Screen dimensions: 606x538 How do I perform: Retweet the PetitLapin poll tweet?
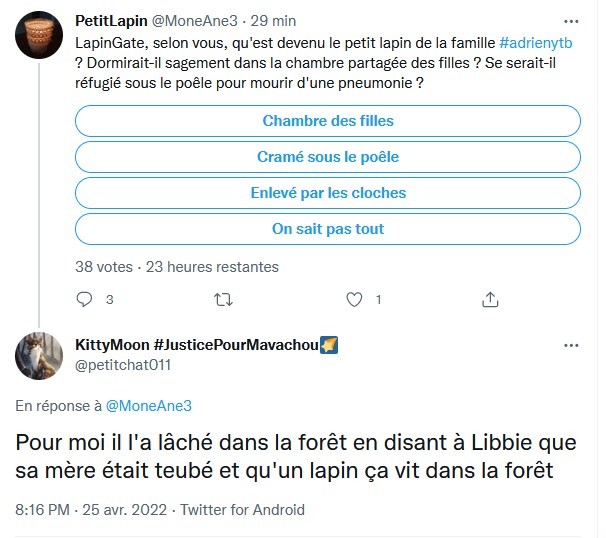pos(224,299)
